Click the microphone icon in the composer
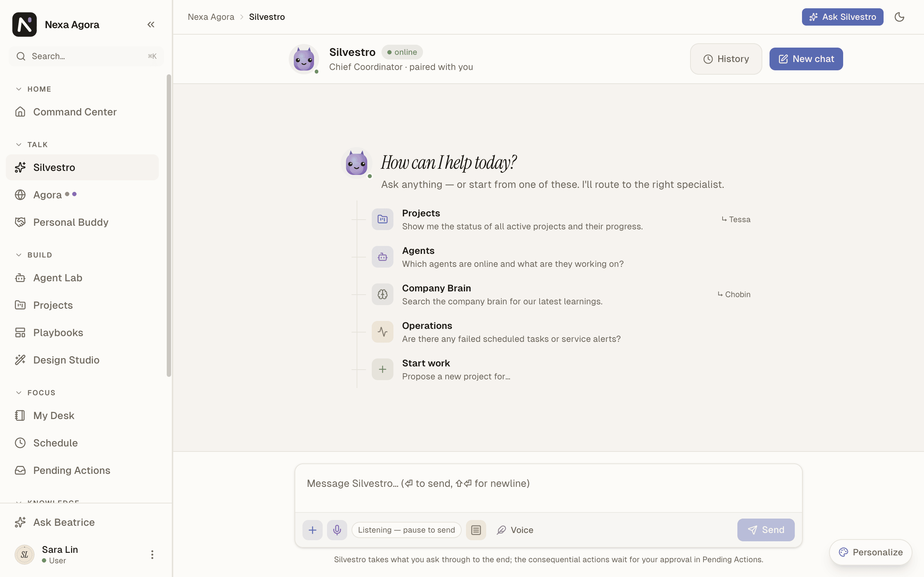This screenshot has width=924, height=577. [x=337, y=530]
